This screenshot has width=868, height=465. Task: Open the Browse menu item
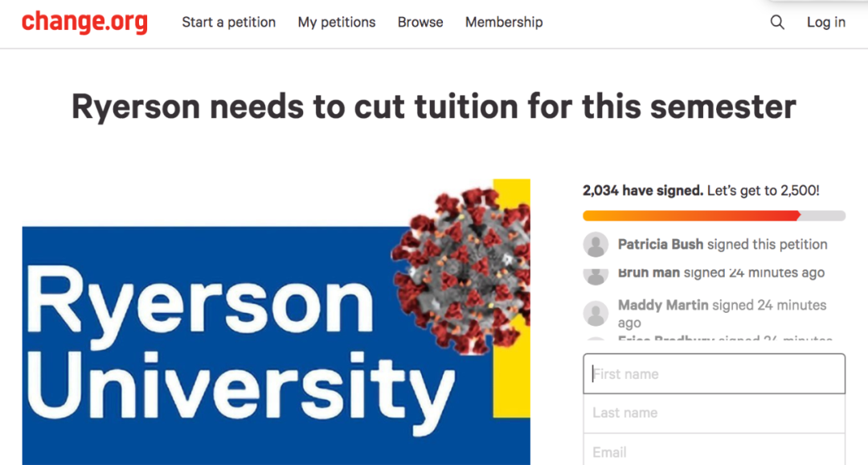point(420,23)
